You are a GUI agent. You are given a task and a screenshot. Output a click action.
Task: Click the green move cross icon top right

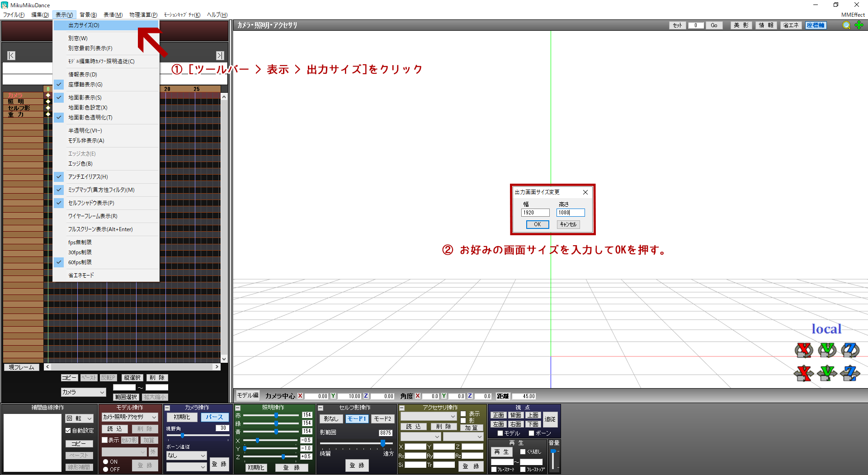(x=859, y=25)
